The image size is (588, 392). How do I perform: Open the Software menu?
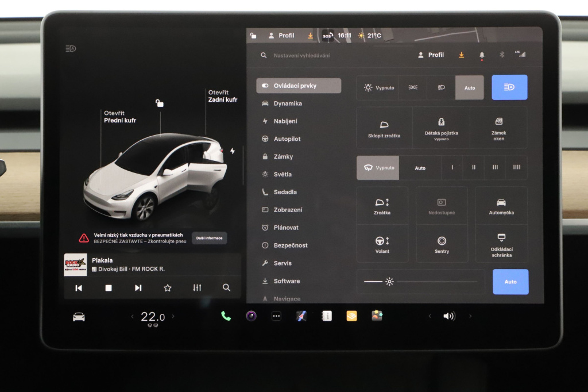tap(299, 281)
